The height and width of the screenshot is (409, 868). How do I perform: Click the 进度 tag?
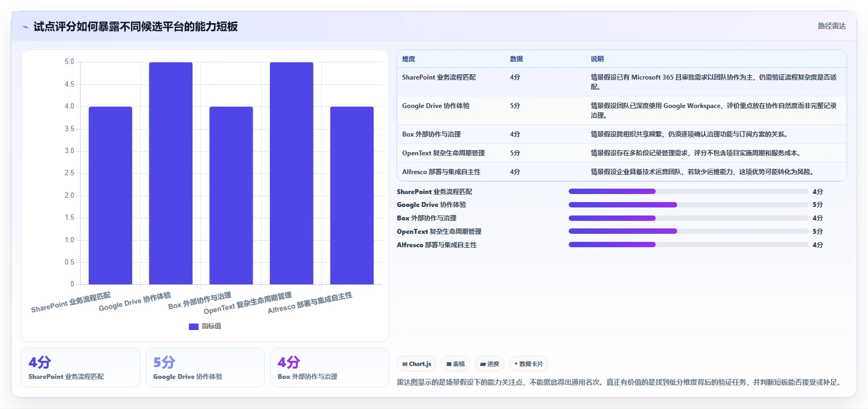[x=490, y=364]
